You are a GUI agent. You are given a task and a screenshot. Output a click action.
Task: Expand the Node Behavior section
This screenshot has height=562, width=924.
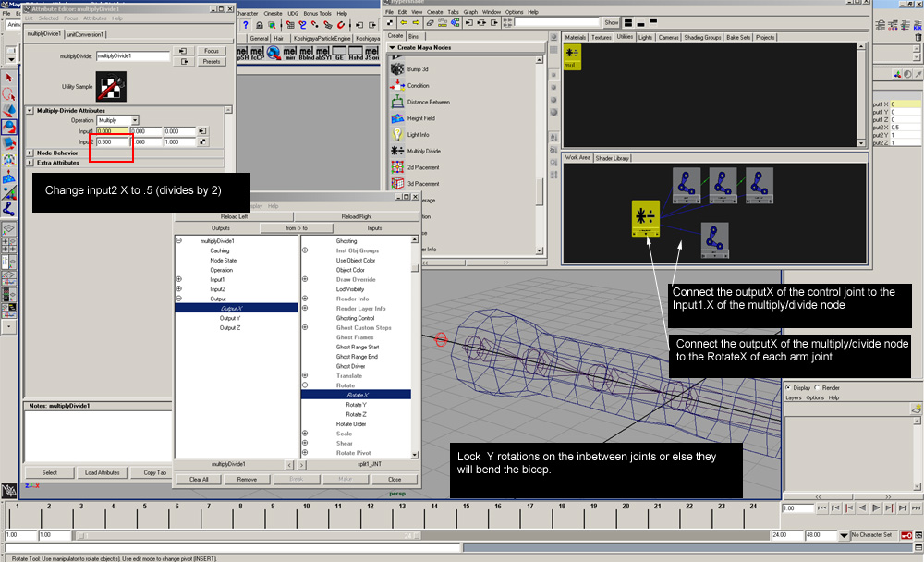[x=30, y=153]
